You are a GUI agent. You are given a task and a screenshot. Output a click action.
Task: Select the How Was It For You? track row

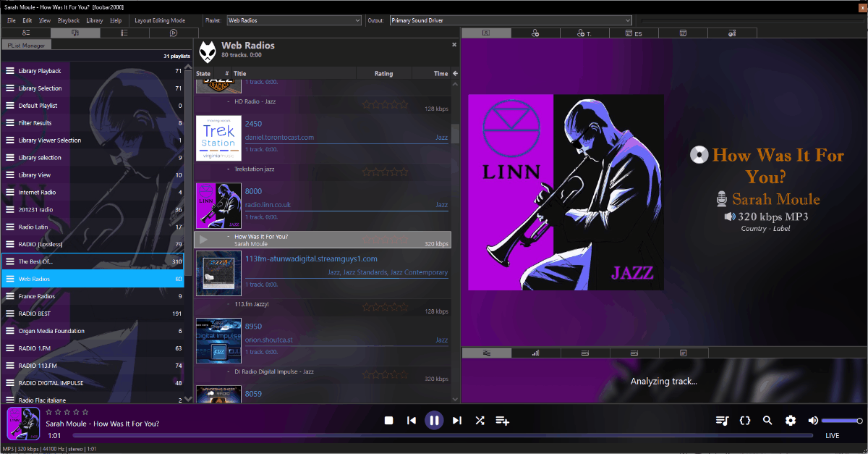(323, 240)
